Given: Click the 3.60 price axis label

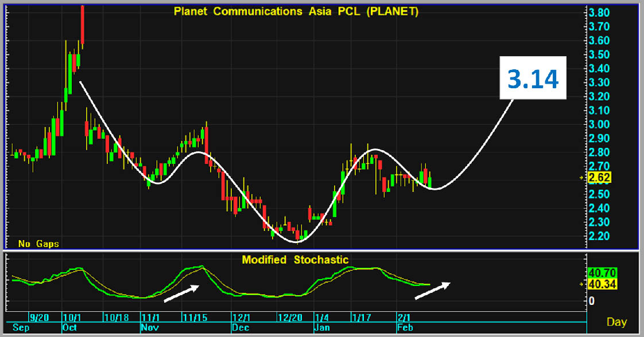Looking at the screenshot, I should [599, 41].
